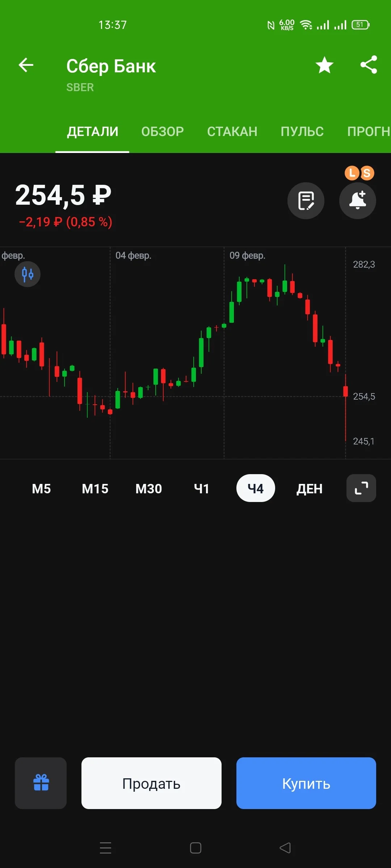Toggle the favorite star for Сбер Банк
The width and height of the screenshot is (391, 868).
tap(324, 65)
